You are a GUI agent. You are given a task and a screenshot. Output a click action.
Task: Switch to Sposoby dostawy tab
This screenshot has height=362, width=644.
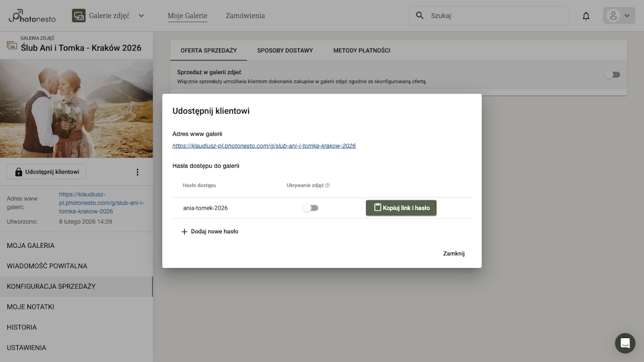[x=285, y=50]
